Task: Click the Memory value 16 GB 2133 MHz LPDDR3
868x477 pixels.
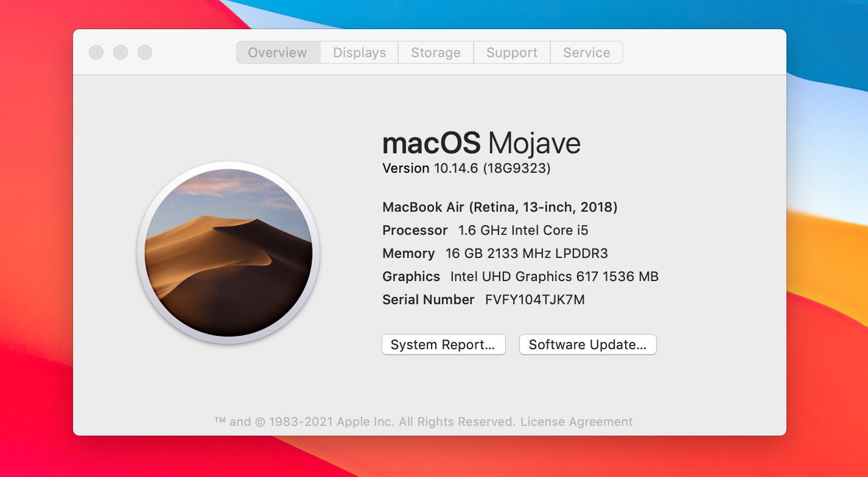Action: click(x=527, y=254)
